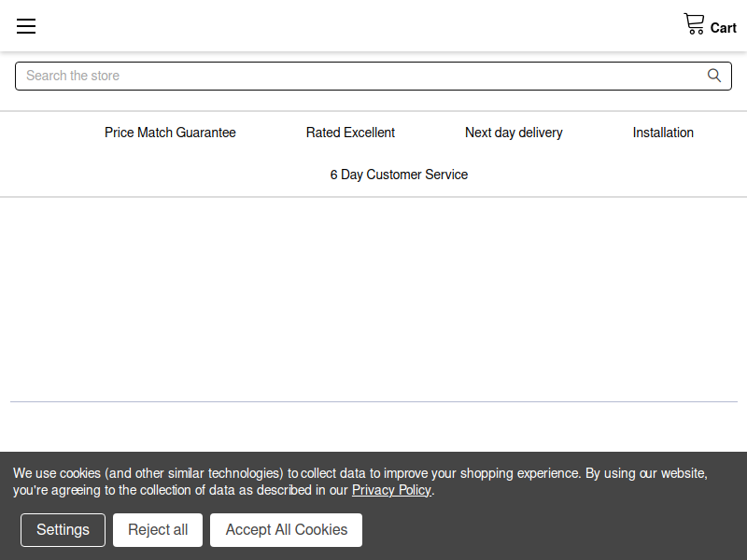Open cookie Settings
Viewport: 747px width, 560px height.
tap(63, 529)
